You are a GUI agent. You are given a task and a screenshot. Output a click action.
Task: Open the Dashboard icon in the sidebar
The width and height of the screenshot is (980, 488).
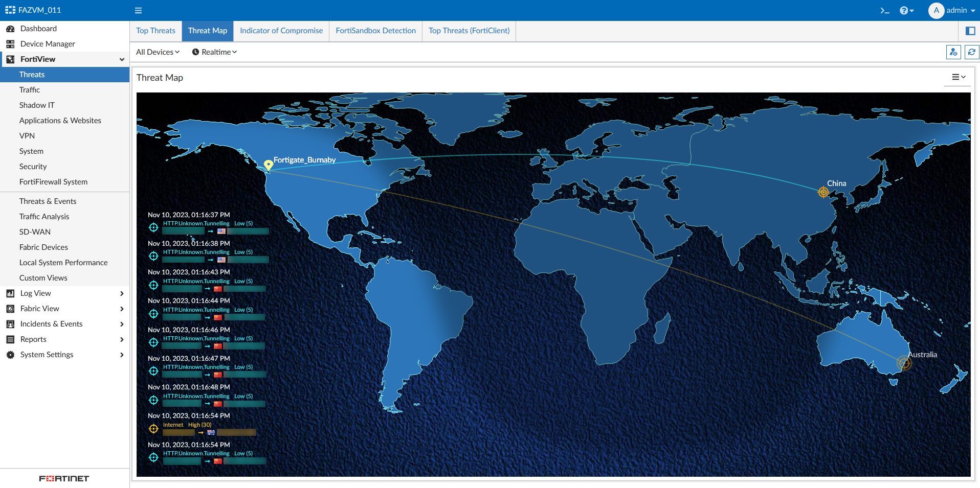click(x=10, y=28)
